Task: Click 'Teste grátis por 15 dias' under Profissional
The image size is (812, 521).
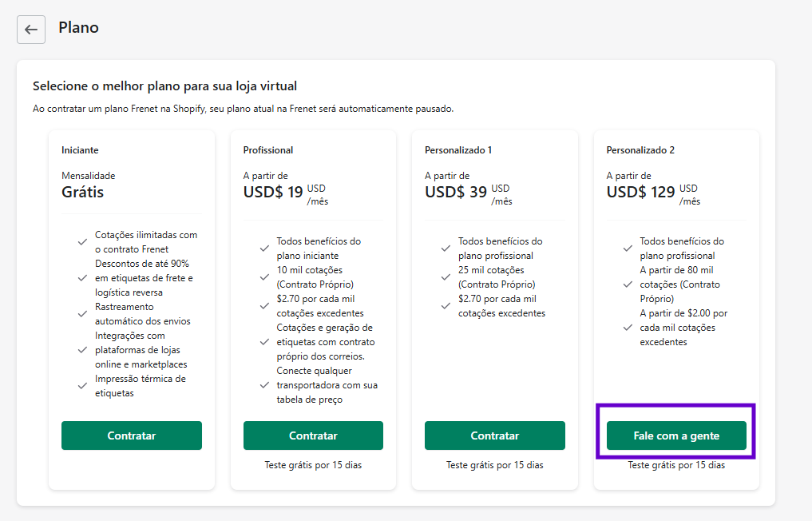Action: 313,465
